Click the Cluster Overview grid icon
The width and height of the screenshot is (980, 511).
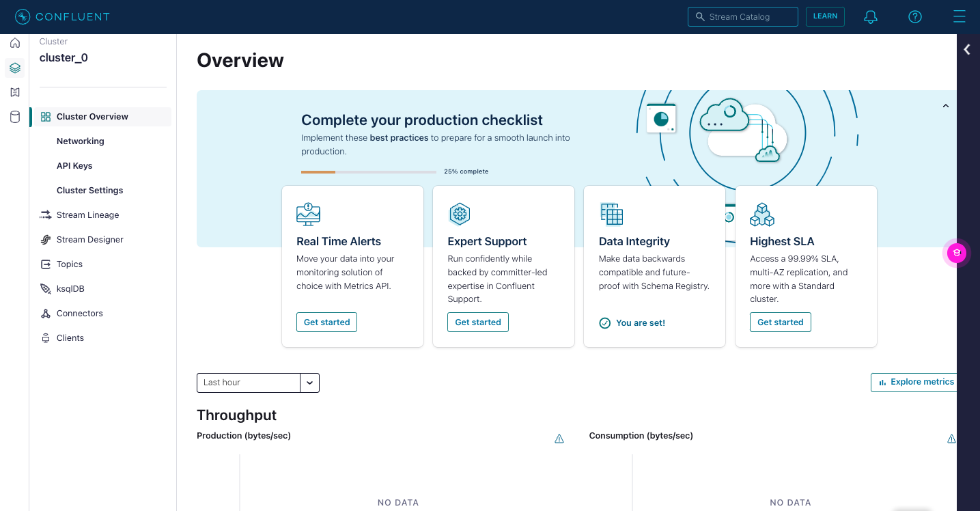[46, 117]
